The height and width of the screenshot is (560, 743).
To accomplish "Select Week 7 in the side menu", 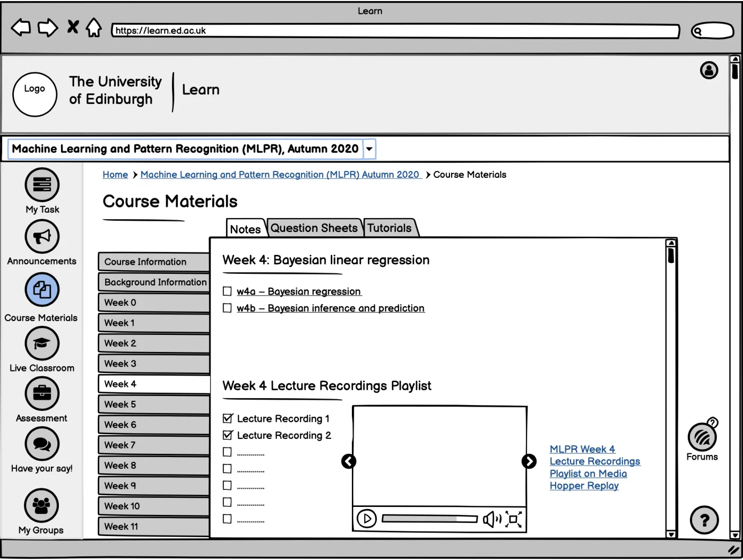I will [154, 445].
